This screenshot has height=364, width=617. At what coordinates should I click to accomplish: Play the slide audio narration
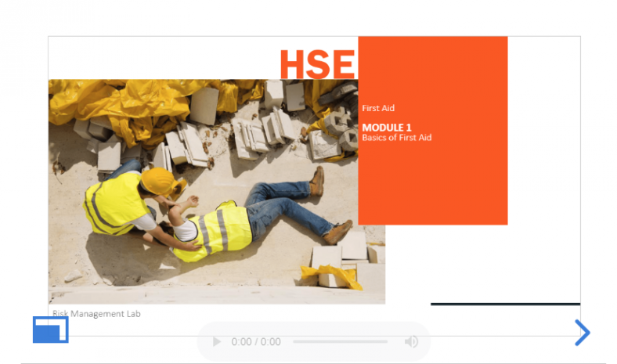pos(217,342)
